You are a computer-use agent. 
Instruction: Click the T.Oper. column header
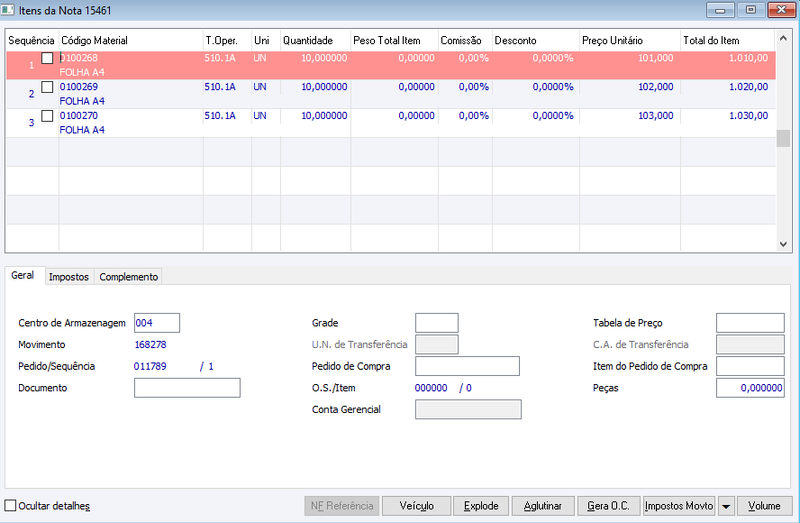click(x=227, y=40)
